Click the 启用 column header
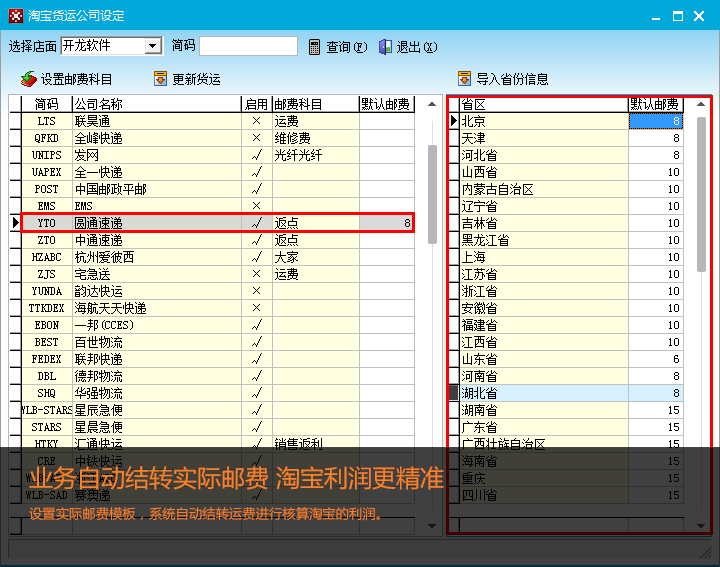Viewport: 720px width, 567px height. pos(257,104)
